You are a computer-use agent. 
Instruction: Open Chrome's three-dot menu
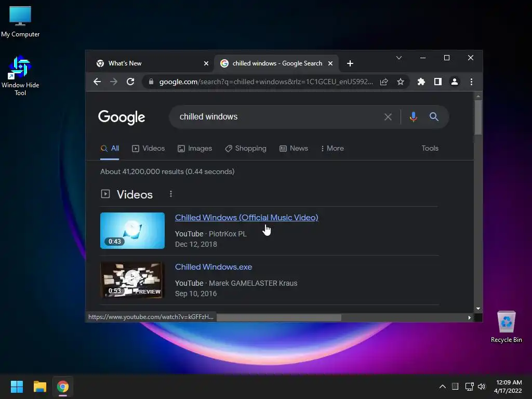(471, 82)
